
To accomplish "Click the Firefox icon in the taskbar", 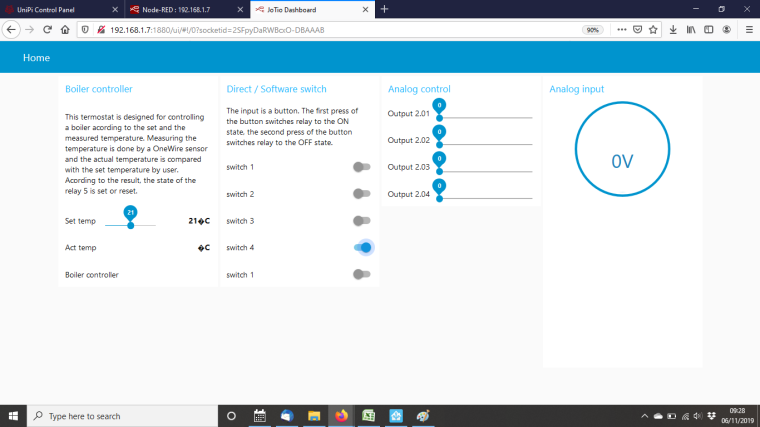I will (341, 416).
